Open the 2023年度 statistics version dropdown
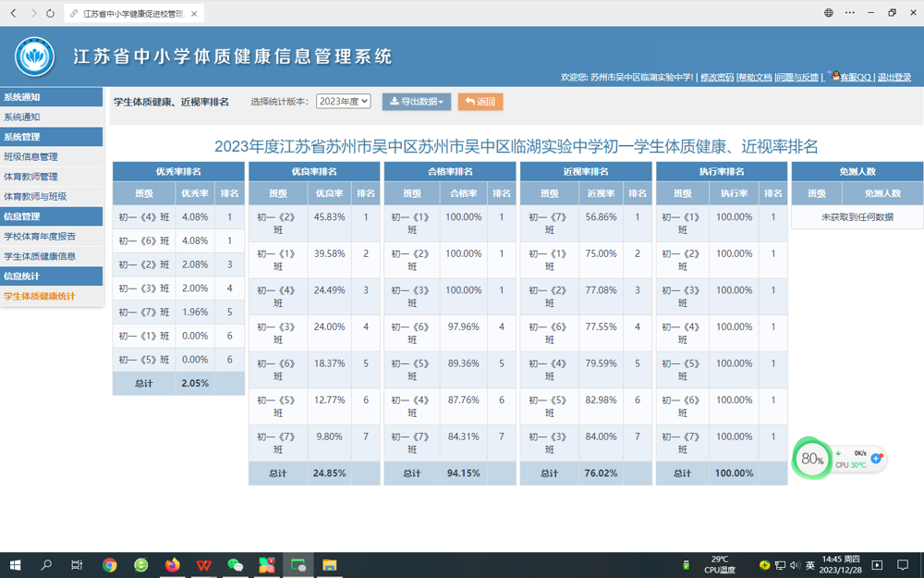The width and height of the screenshot is (924, 578). coord(343,102)
